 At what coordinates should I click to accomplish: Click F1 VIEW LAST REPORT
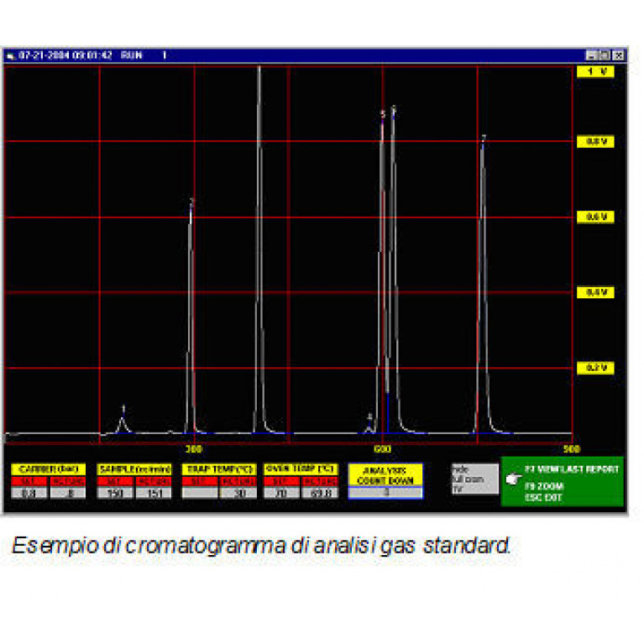(x=572, y=469)
